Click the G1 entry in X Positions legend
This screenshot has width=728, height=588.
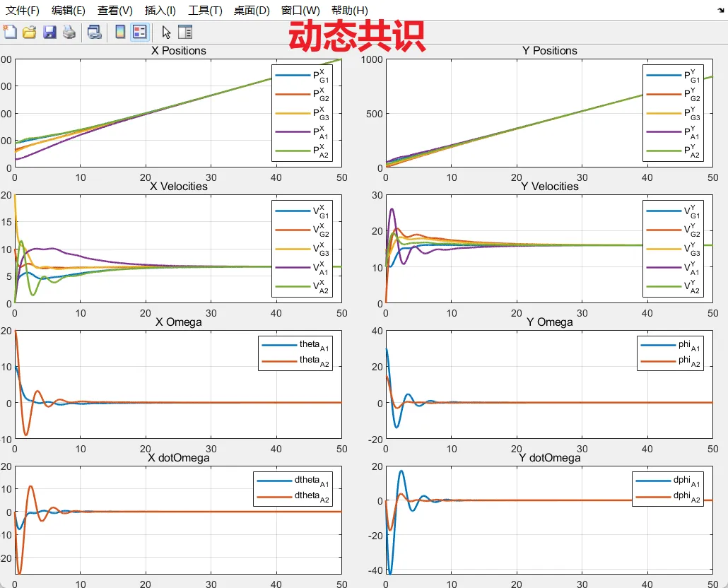[x=302, y=76]
